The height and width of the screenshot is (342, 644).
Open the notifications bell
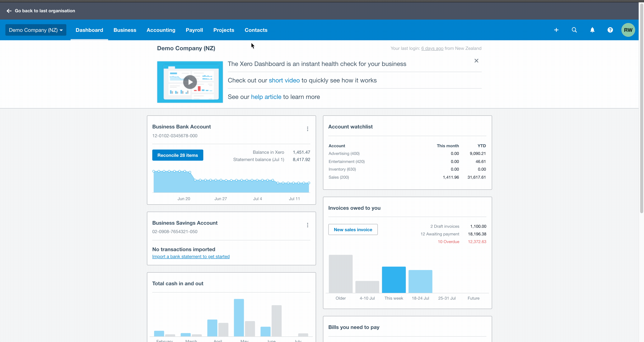592,30
